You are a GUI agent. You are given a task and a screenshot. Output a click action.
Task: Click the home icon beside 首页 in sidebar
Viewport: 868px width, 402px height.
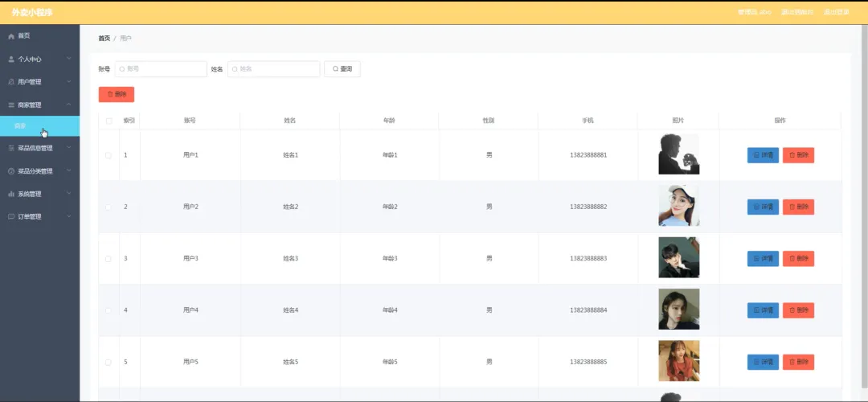click(11, 36)
